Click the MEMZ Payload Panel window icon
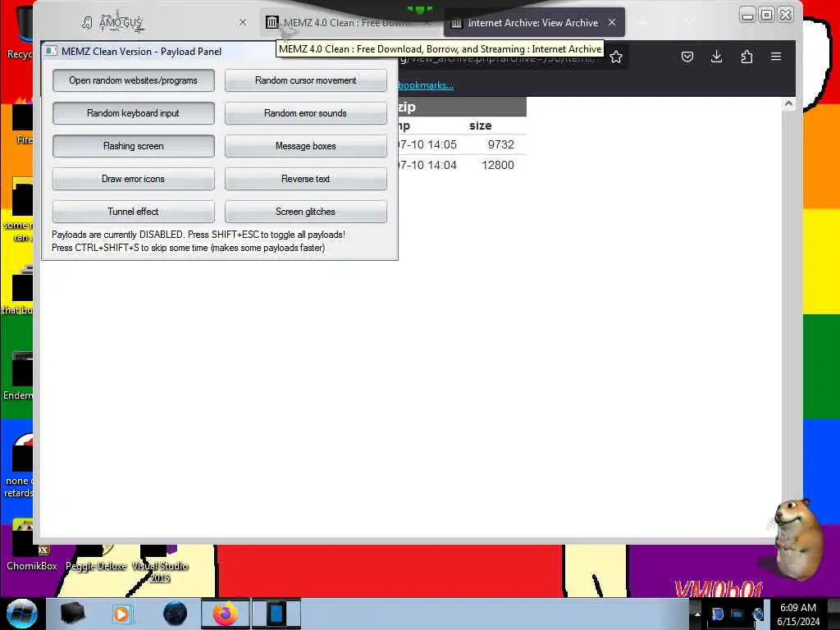Screen dimensions: 840x630 point(51,51)
